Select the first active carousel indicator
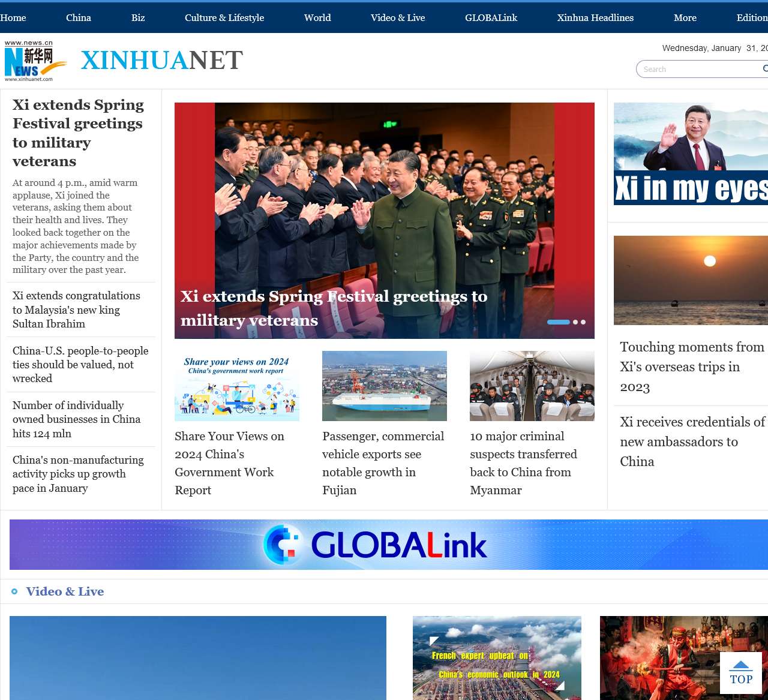 [x=559, y=322]
